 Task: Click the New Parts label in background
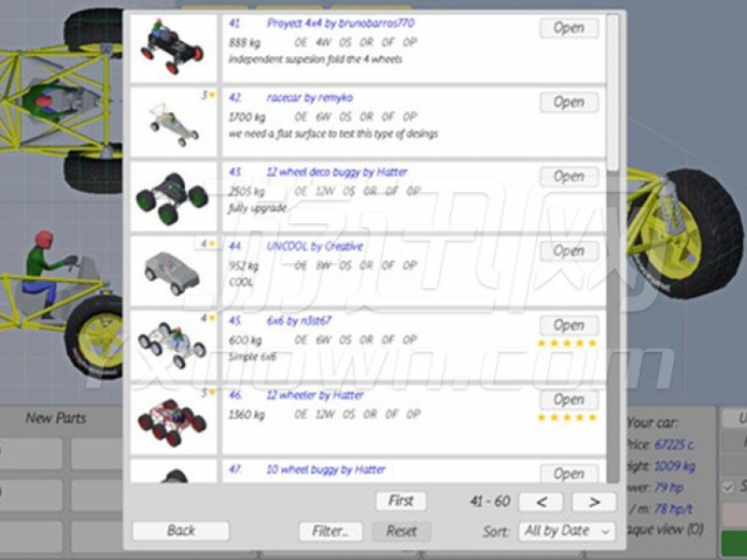coord(56,418)
